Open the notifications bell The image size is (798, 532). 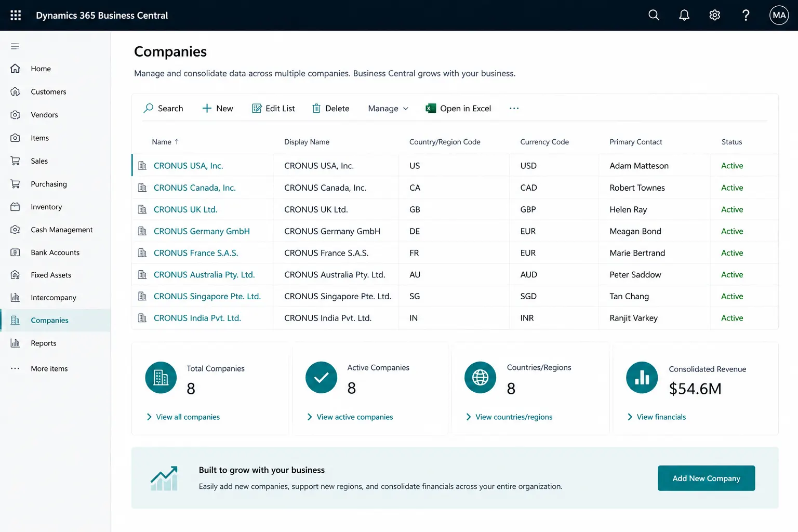(x=684, y=15)
